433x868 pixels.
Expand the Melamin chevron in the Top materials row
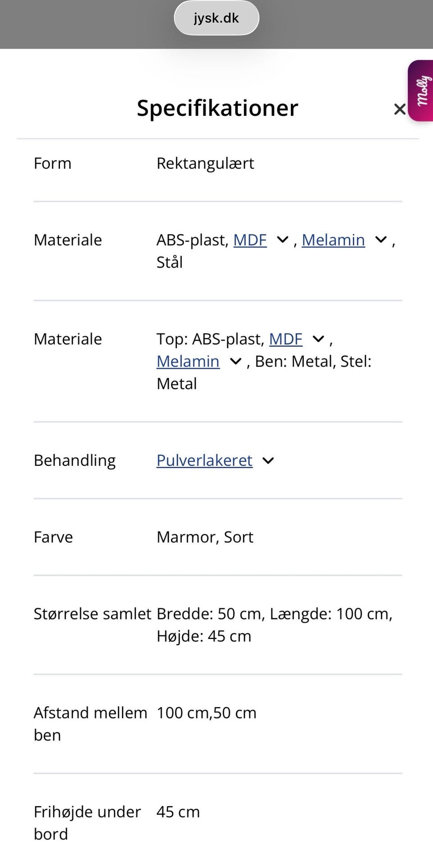(235, 361)
